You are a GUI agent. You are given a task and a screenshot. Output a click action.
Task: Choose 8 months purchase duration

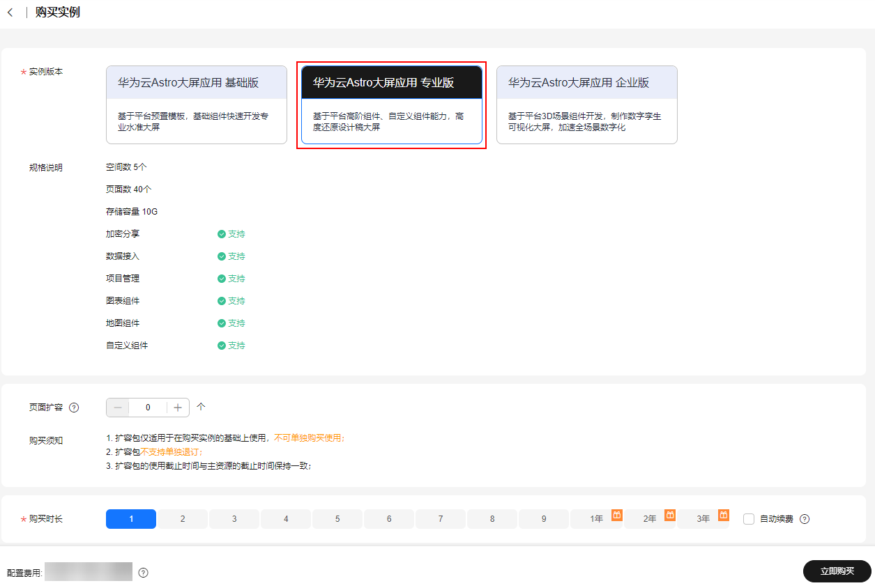(492, 519)
